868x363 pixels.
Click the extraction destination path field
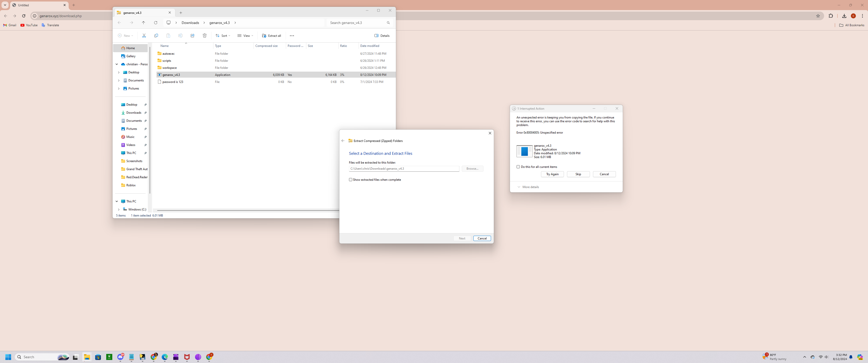click(404, 169)
